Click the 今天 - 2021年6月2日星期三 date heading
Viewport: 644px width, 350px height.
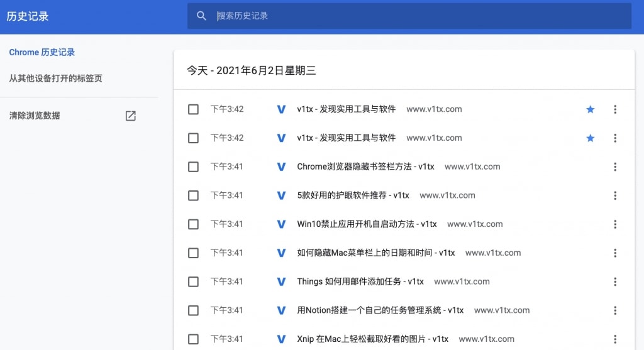point(252,70)
